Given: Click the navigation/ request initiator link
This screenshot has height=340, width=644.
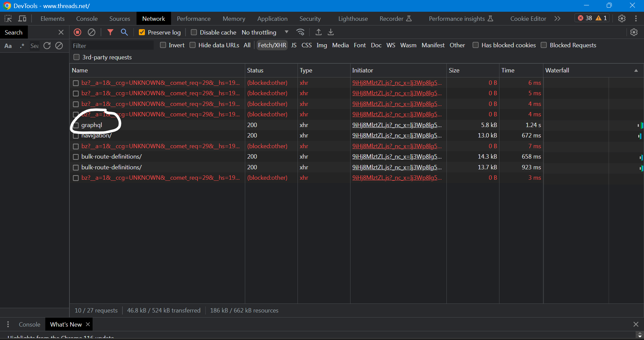Looking at the screenshot, I should 396,135.
